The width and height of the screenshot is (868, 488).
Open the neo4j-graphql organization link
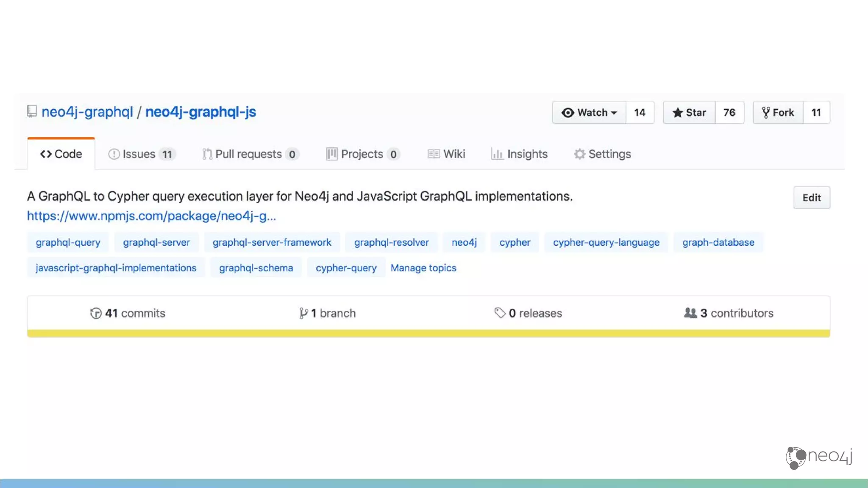click(87, 112)
